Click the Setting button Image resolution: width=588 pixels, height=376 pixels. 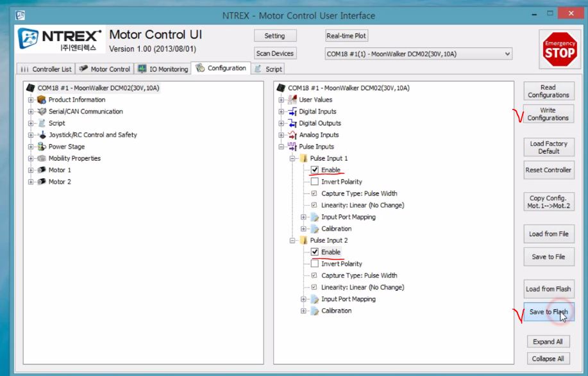(x=275, y=36)
